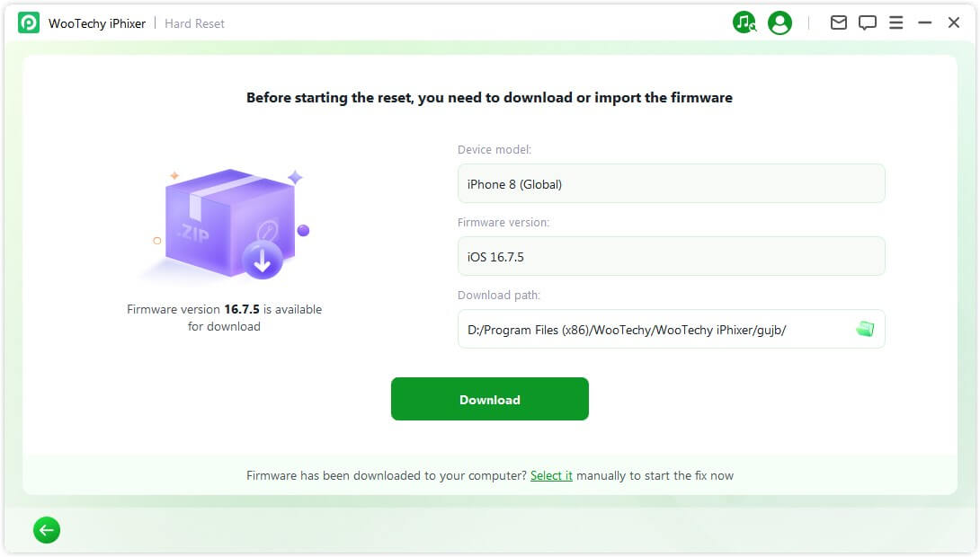980x557 pixels.
Task: Open the hamburger menu
Action: pyautogui.click(x=896, y=22)
